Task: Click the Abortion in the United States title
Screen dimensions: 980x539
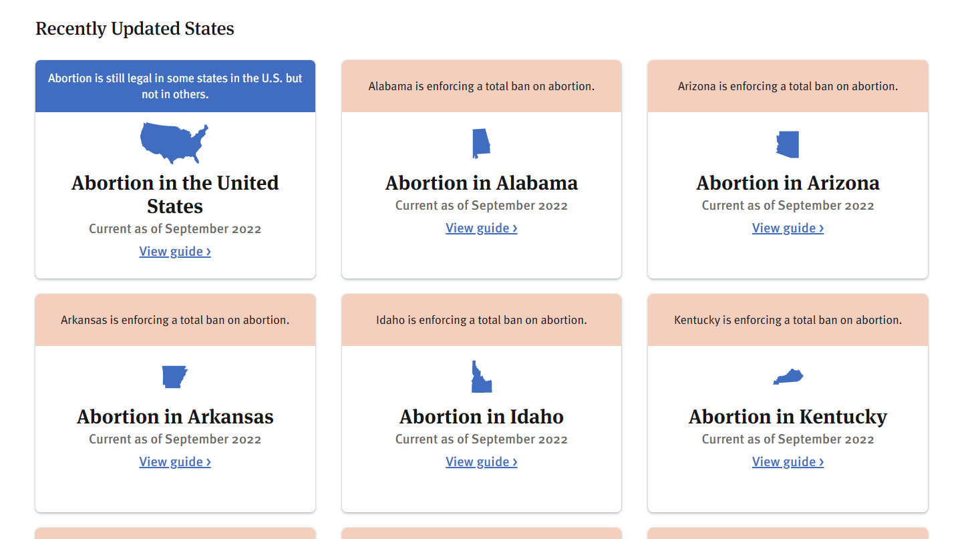Action: pyautogui.click(x=174, y=194)
